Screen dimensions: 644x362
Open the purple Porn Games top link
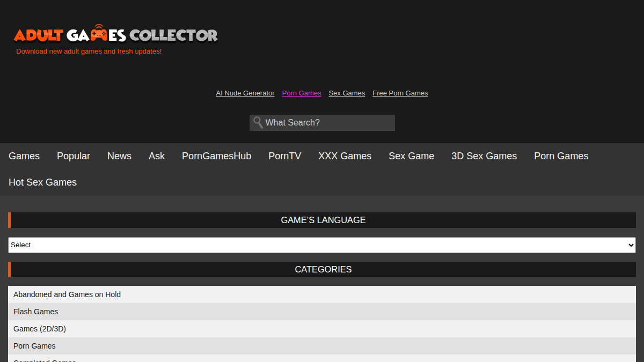pyautogui.click(x=302, y=93)
